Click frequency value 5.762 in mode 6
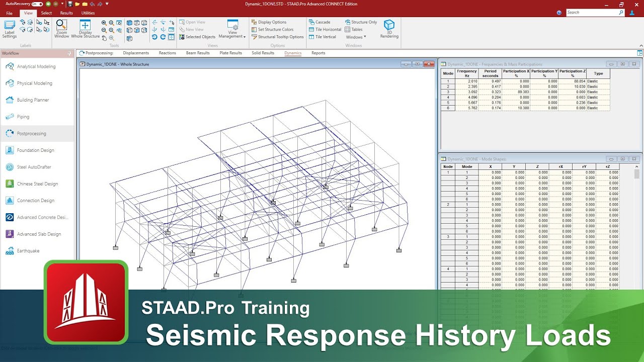The height and width of the screenshot is (362, 644). [467, 108]
